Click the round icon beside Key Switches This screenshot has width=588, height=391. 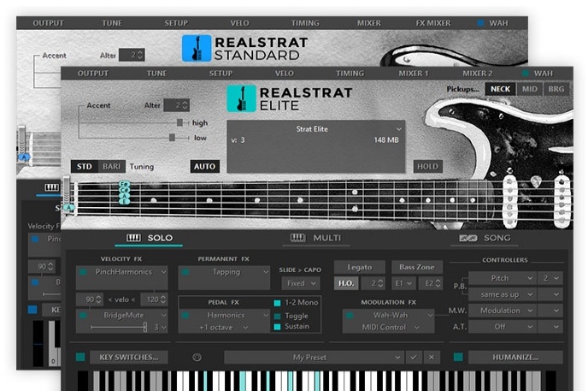(197, 357)
